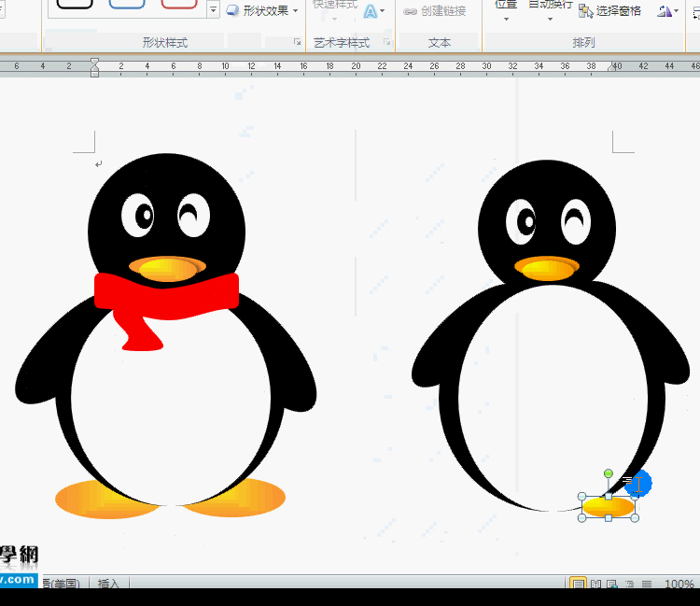The height and width of the screenshot is (606, 700).
Task: Open the 位置 dropdown
Action: tap(506, 10)
